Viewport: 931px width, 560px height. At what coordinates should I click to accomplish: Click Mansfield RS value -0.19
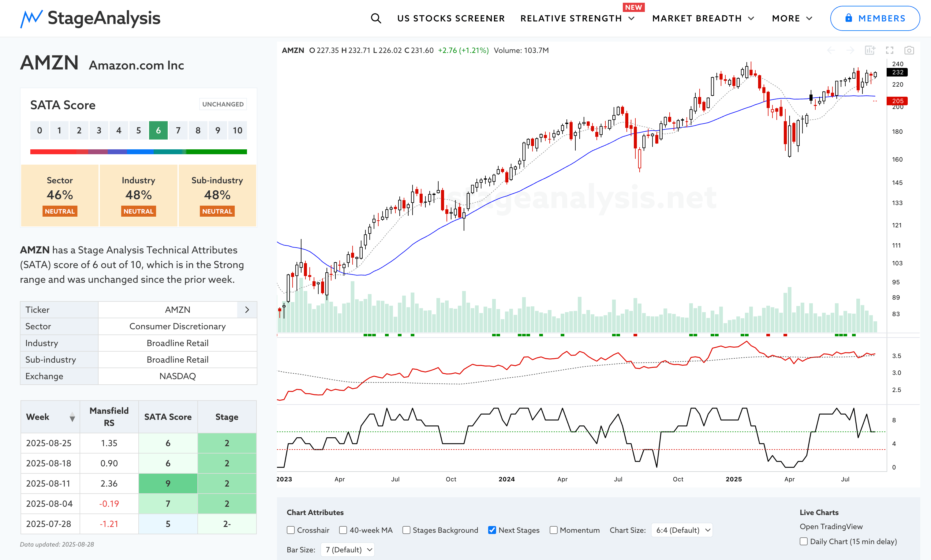tap(109, 504)
